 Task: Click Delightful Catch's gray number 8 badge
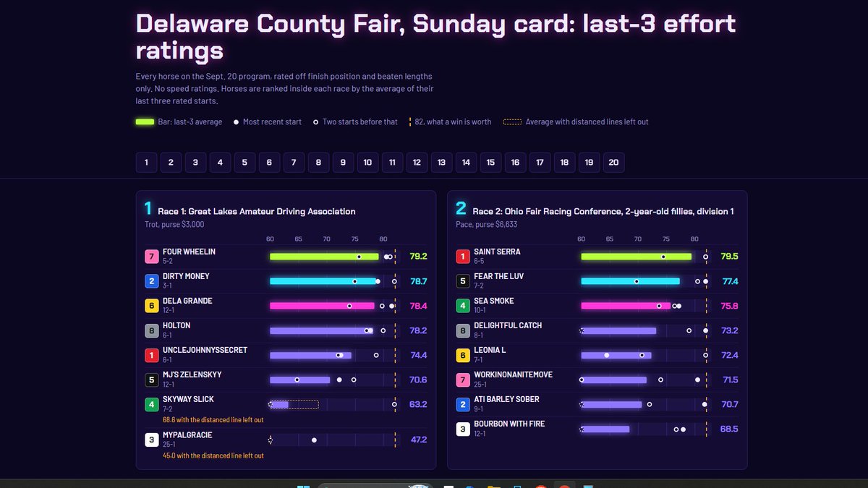click(x=463, y=330)
